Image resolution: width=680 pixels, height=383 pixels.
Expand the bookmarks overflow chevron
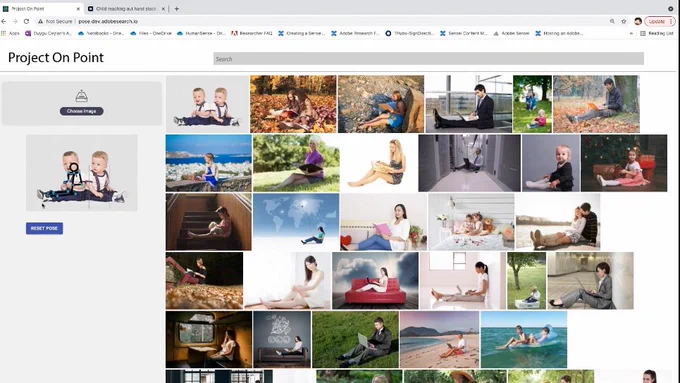631,33
